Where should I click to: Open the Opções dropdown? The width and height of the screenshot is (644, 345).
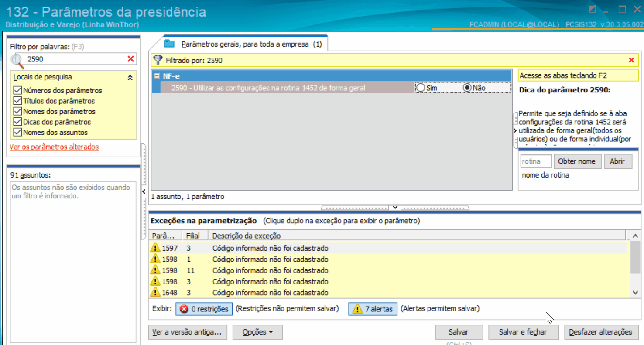tap(257, 332)
